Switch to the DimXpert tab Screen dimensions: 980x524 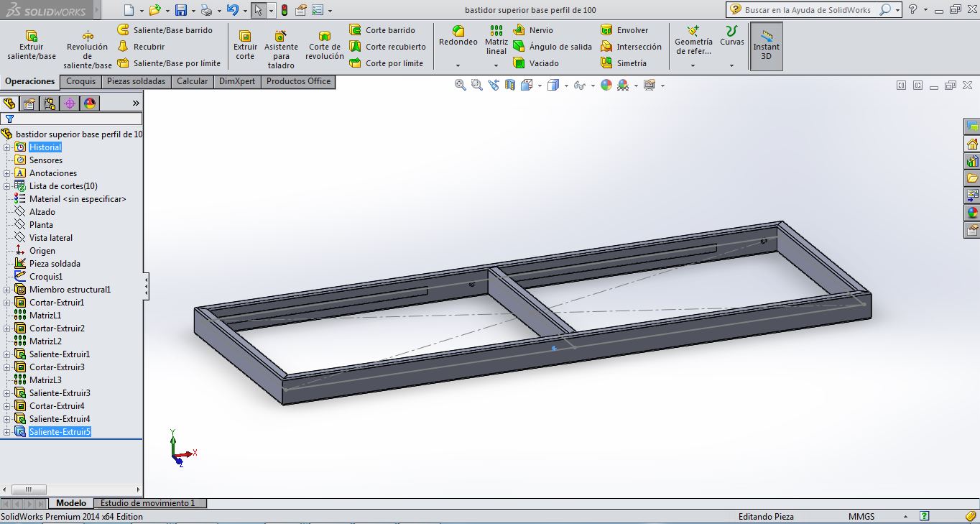[236, 81]
